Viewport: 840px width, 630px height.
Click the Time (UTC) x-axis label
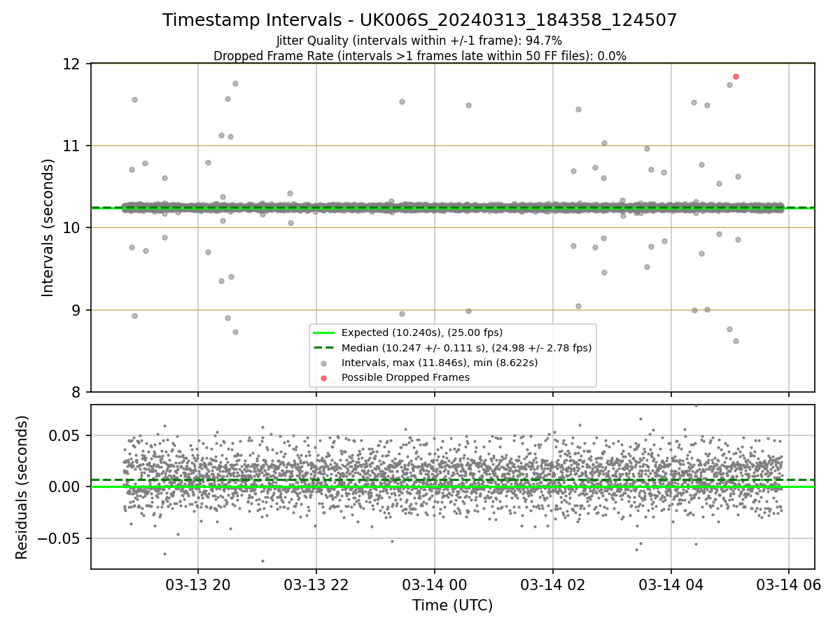click(452, 605)
